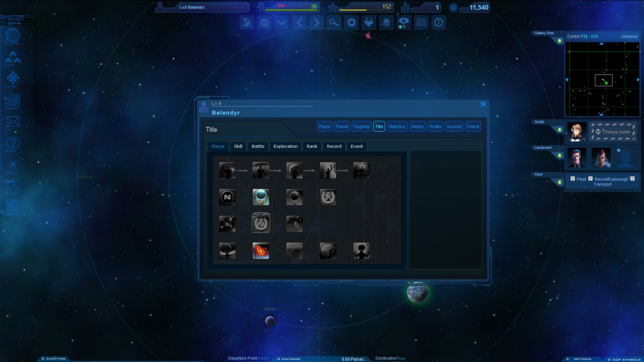
Task: Pan galaxy map down with bottom arrow
Action: pos(601,115)
